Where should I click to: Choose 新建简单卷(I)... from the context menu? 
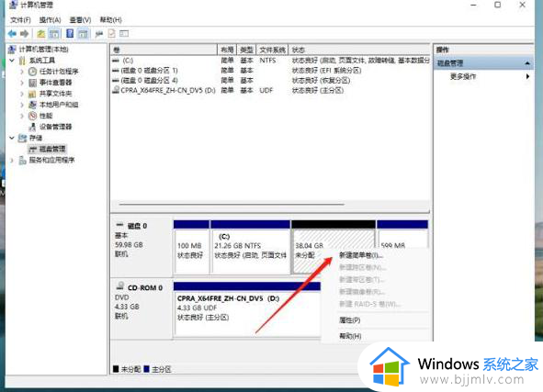point(361,255)
